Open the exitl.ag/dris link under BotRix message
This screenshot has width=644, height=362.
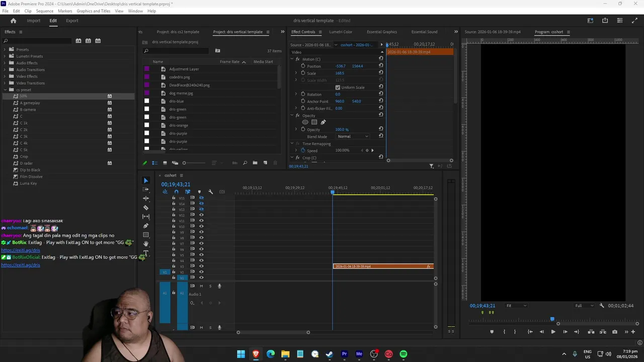pos(21,250)
